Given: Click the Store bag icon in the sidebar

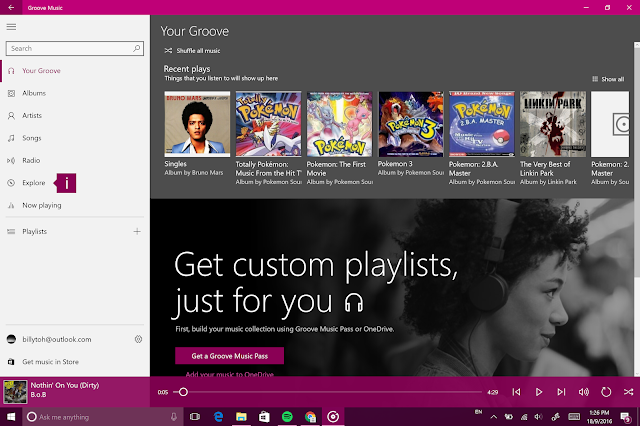Looking at the screenshot, I should tap(11, 362).
